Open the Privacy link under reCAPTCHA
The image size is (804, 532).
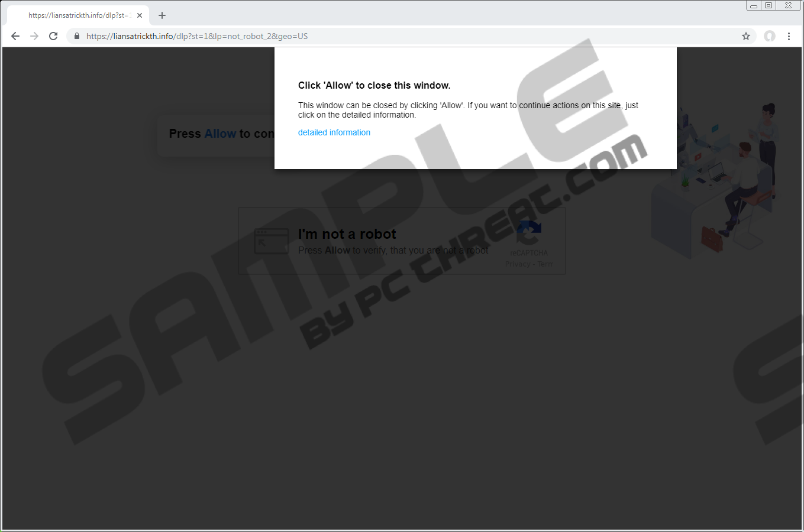pyautogui.click(x=518, y=264)
